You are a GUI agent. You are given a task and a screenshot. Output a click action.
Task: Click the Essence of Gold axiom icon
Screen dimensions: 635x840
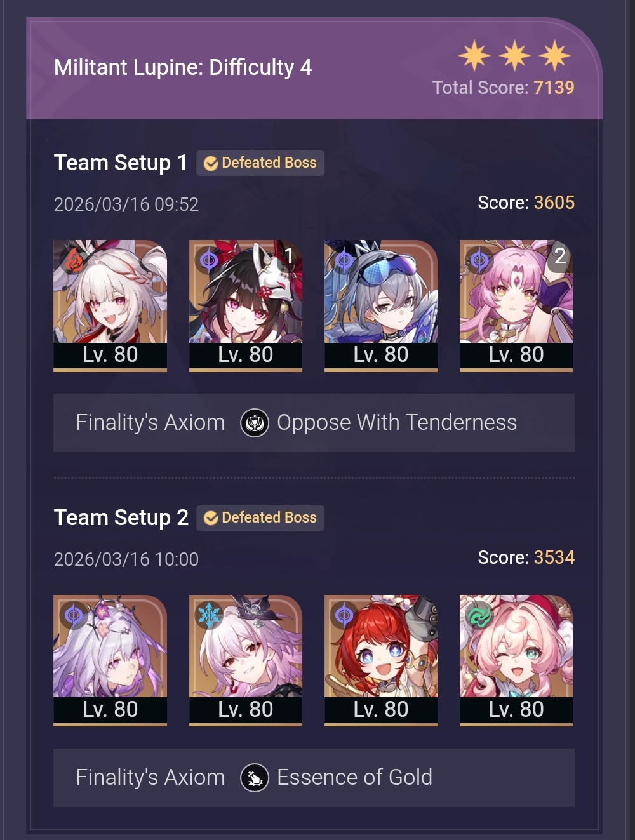pyautogui.click(x=255, y=778)
